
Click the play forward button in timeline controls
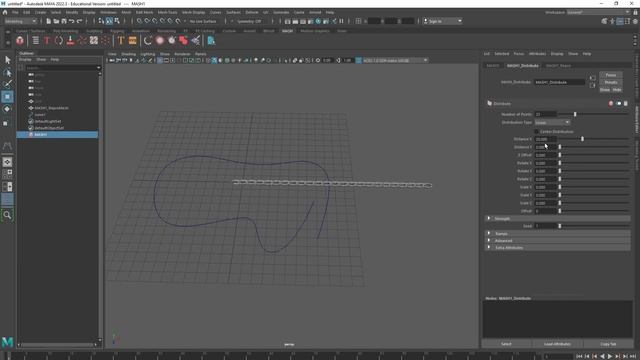coord(610,356)
